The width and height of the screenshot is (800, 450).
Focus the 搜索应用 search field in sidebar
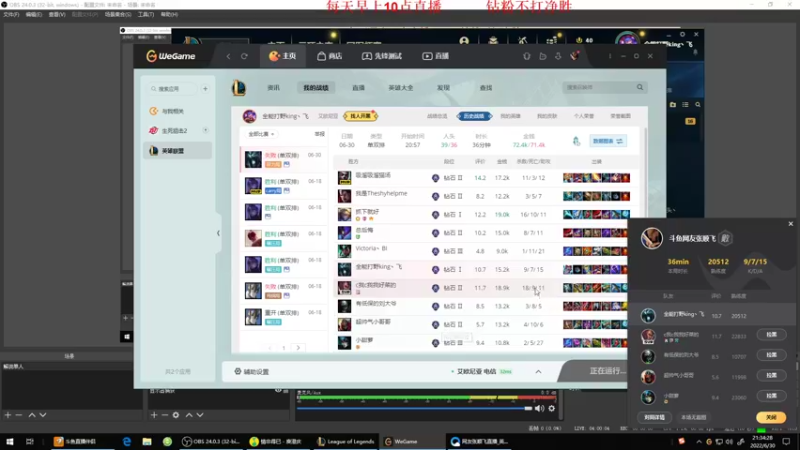tap(172, 89)
